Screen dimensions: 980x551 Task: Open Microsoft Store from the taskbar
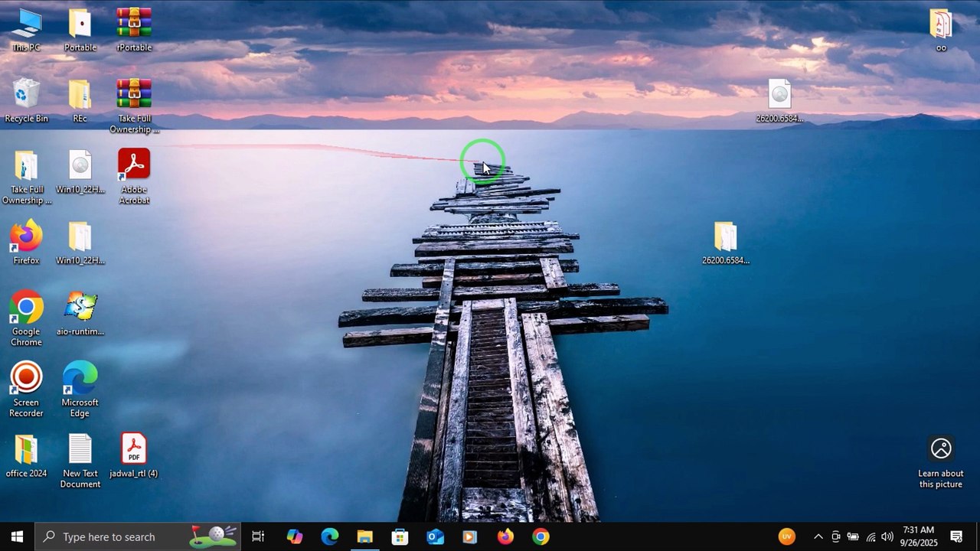(400, 536)
